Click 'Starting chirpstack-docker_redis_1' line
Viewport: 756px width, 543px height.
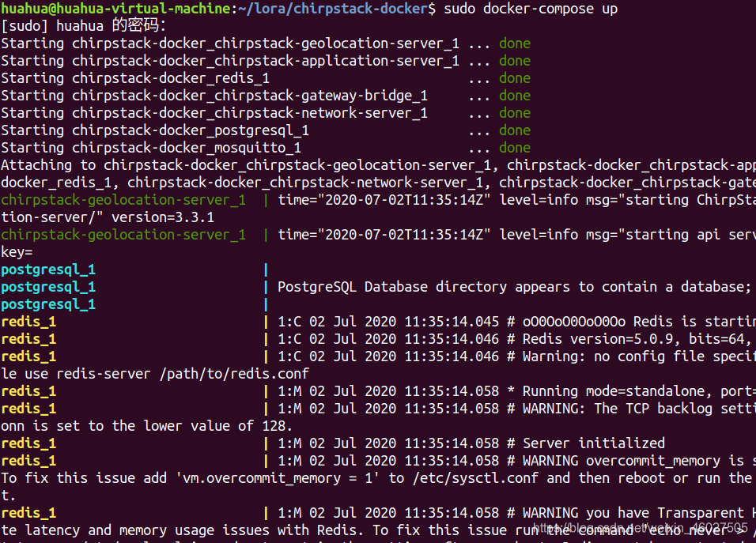tap(135, 78)
